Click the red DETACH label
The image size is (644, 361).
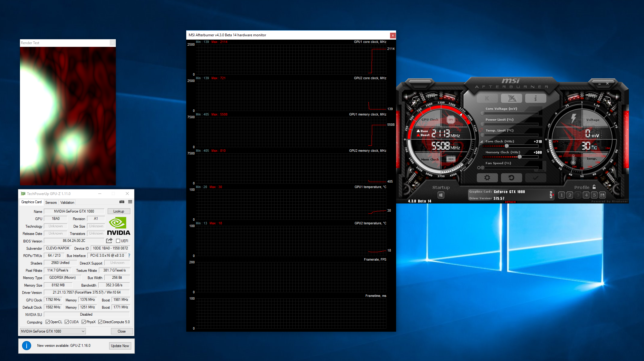point(510,202)
